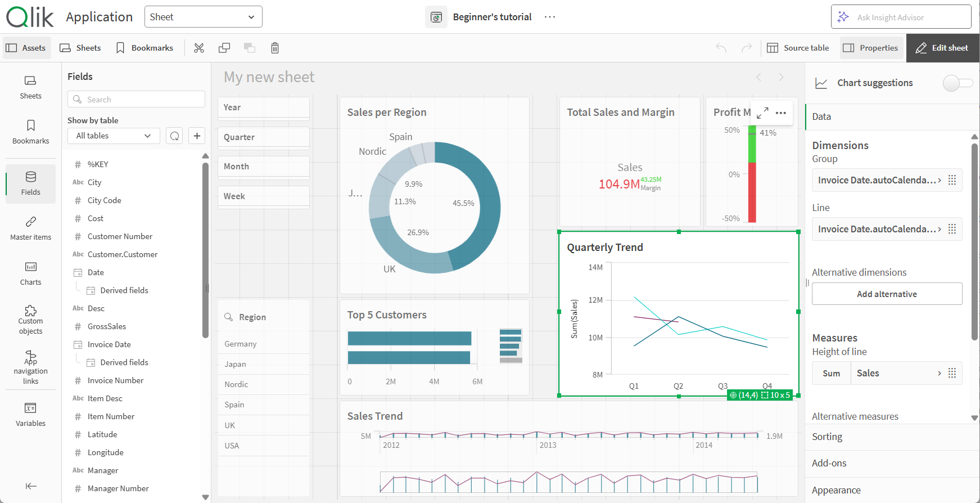The height and width of the screenshot is (503, 980).
Task: Click the Month filter pane
Action: click(x=264, y=167)
